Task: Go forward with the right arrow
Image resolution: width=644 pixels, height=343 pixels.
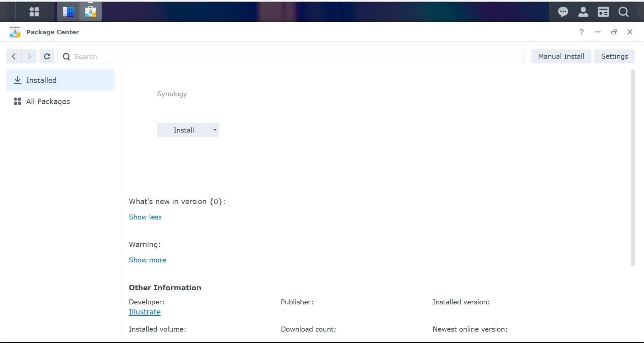Action: 29,56
